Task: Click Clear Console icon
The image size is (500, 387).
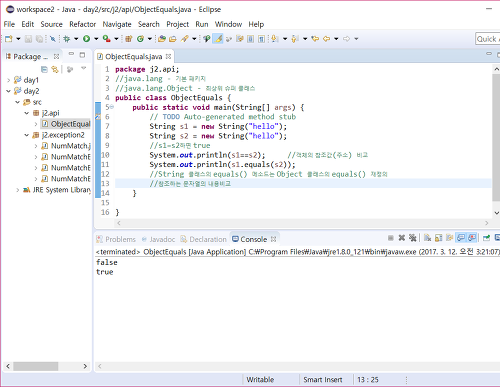Action: pyautogui.click(x=428, y=238)
